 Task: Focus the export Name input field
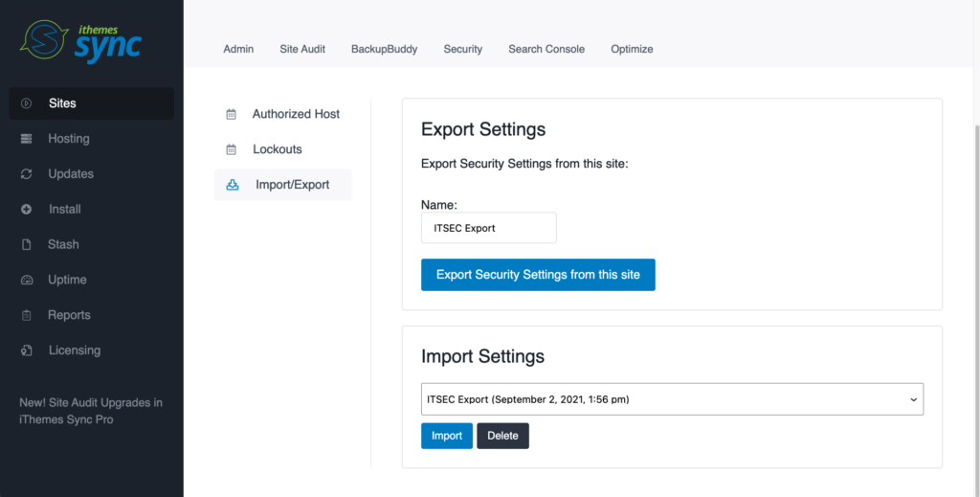coord(489,228)
